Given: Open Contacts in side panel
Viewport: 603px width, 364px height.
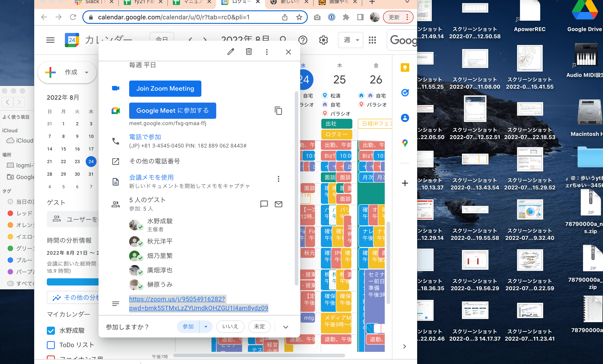Looking at the screenshot, I should click(x=405, y=118).
